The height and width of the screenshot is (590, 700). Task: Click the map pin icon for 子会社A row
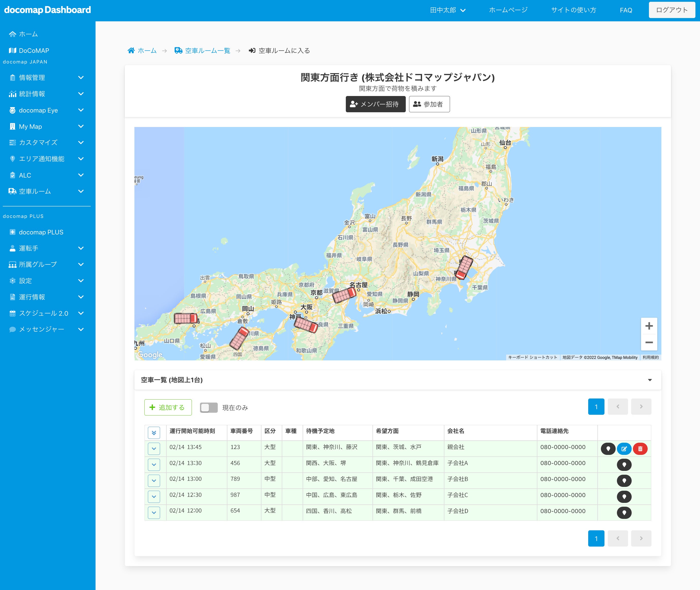tap(624, 465)
